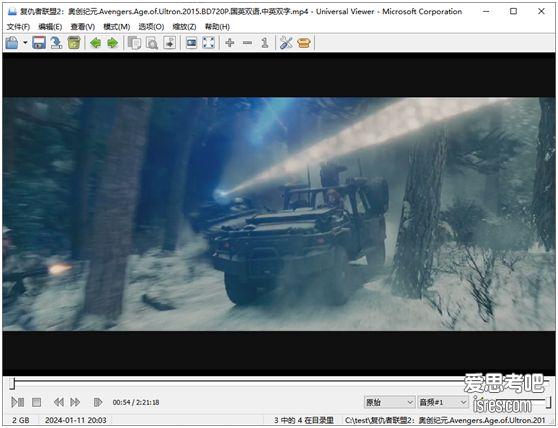558x428 pixels.
Task: Minimize the Universal Viewer window
Action: pyautogui.click(x=486, y=11)
